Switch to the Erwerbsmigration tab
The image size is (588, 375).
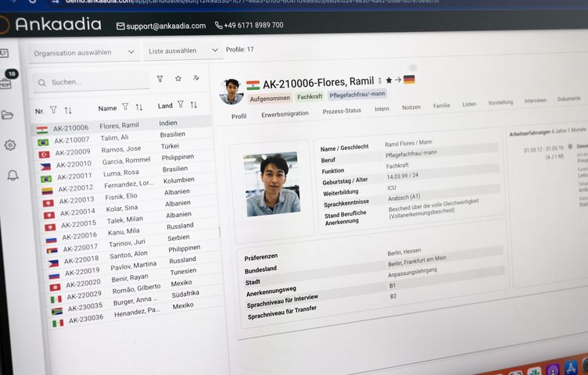(284, 114)
